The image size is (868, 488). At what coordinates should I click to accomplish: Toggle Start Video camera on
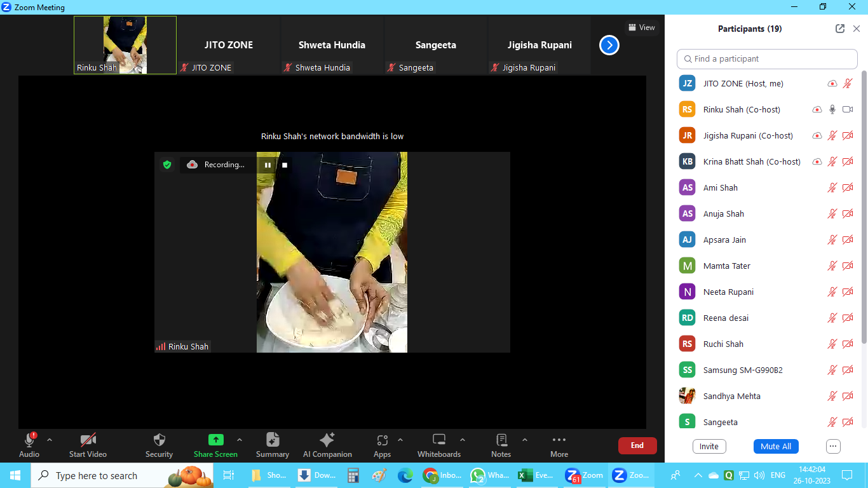point(88,440)
